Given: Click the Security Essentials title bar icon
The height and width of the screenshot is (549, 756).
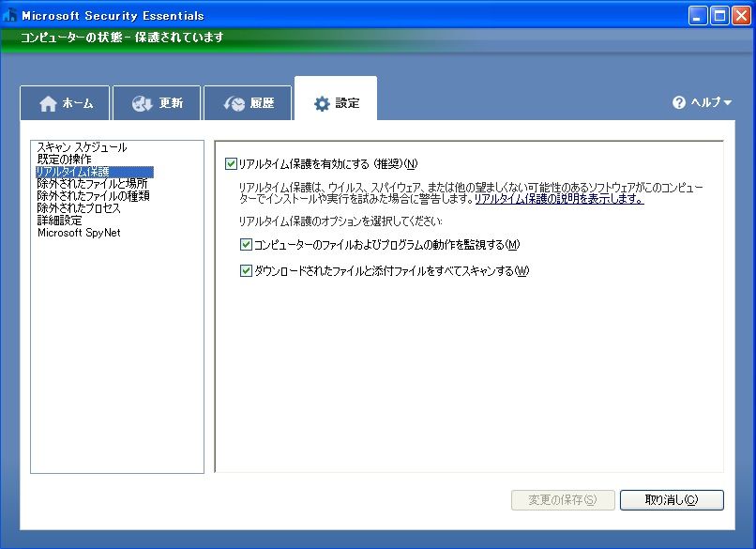Looking at the screenshot, I should 9,15.
